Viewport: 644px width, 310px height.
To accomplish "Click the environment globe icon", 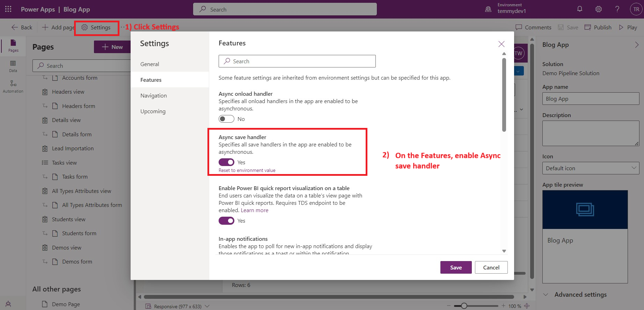I will [488, 9].
